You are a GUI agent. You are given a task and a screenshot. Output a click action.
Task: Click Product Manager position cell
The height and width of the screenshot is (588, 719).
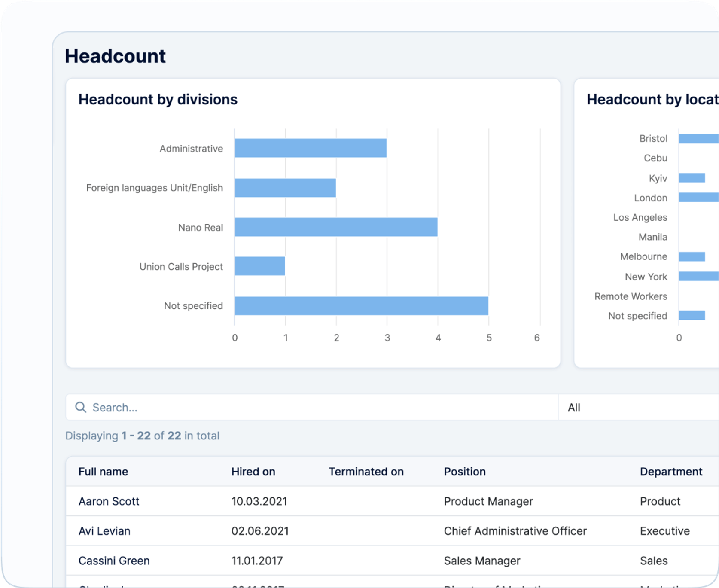pyautogui.click(x=488, y=501)
